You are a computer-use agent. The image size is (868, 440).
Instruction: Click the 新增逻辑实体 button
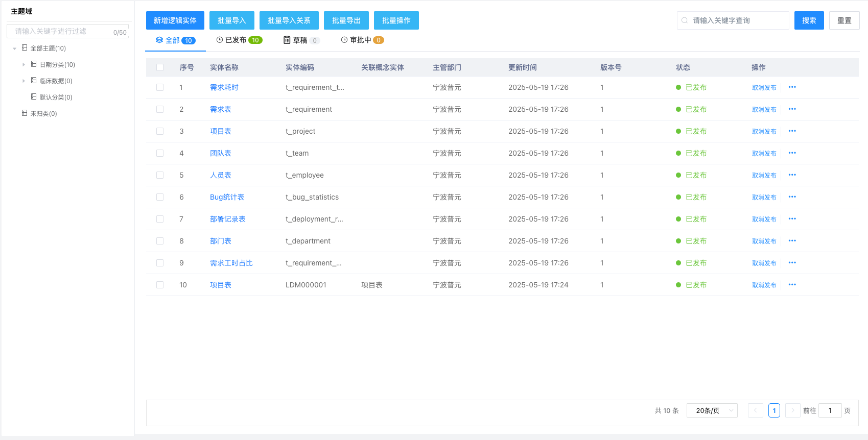pos(175,20)
